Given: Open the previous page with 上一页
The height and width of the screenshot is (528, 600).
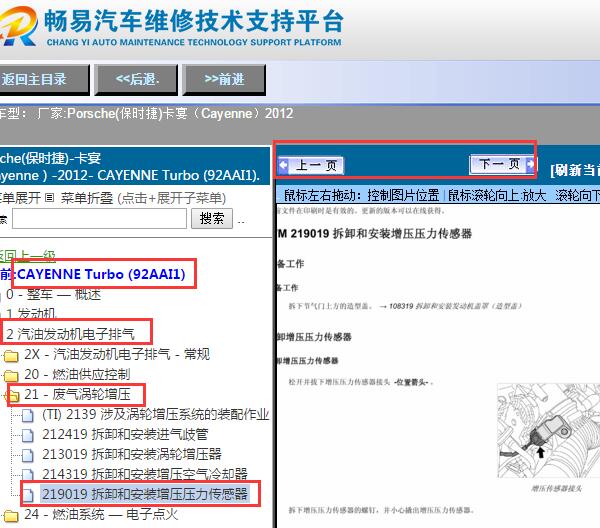Looking at the screenshot, I should 310,165.
